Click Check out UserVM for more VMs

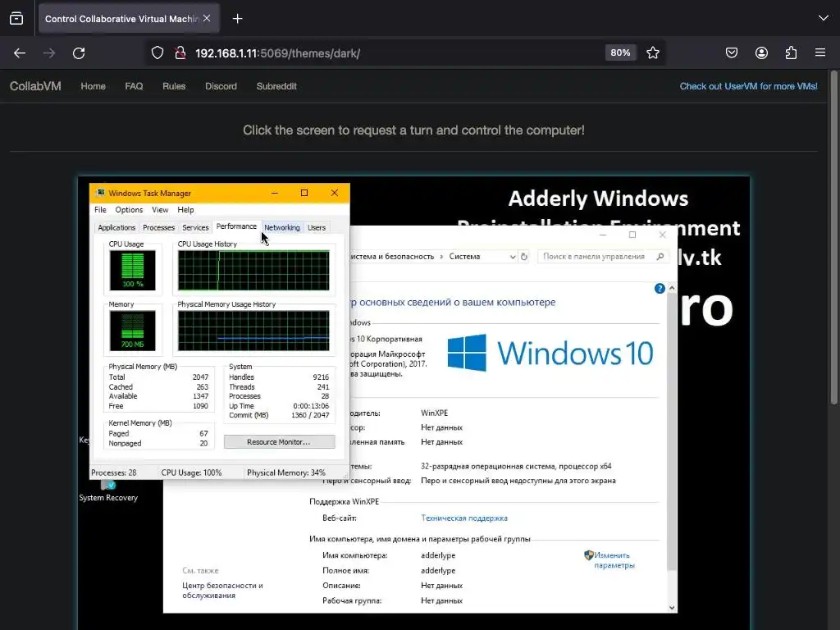click(x=748, y=86)
